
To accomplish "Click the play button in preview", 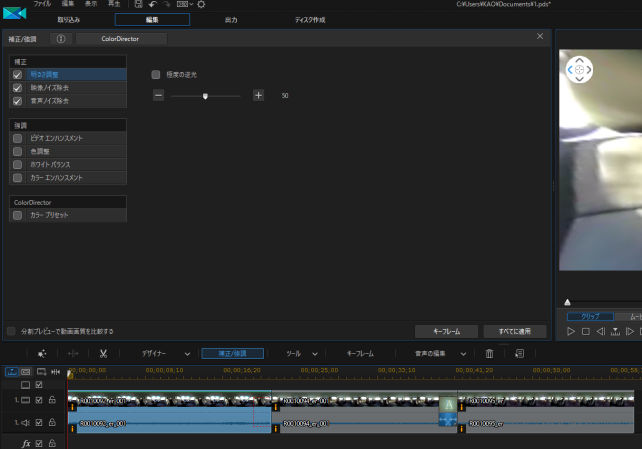I will pos(571,331).
